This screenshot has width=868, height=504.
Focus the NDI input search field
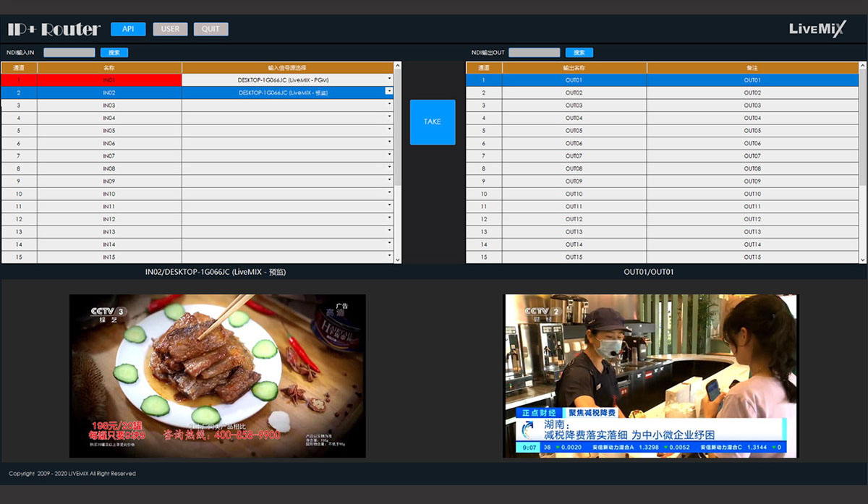click(x=69, y=53)
